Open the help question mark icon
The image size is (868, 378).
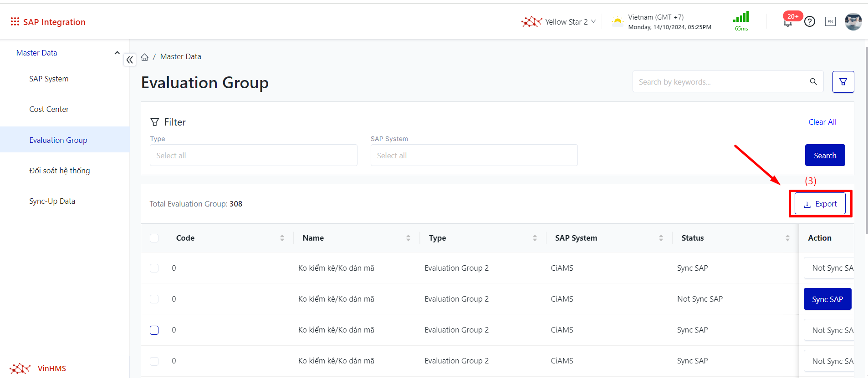810,21
